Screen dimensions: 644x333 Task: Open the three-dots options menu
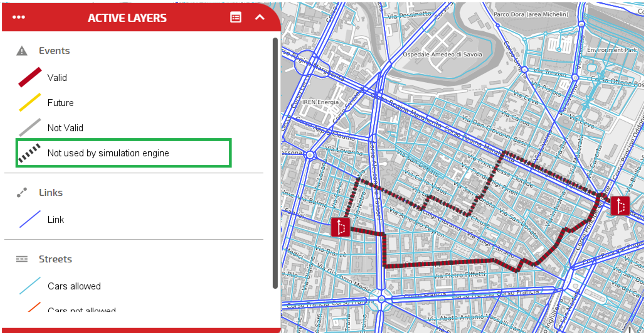click(19, 17)
